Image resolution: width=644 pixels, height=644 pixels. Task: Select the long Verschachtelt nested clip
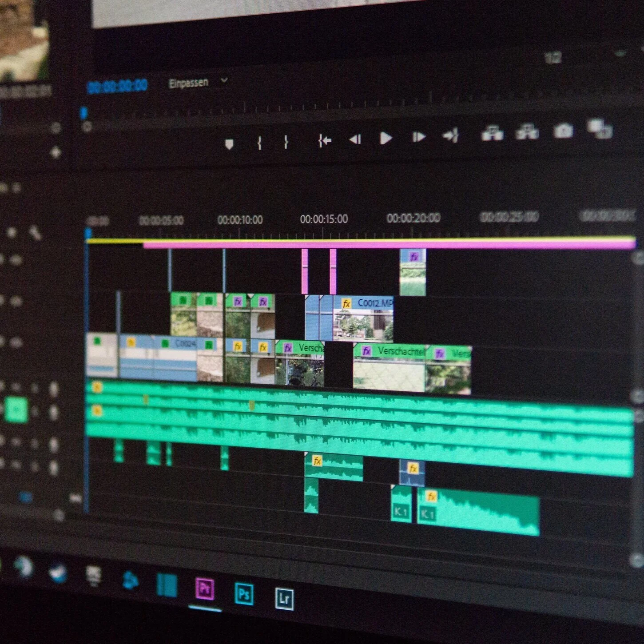(390, 368)
